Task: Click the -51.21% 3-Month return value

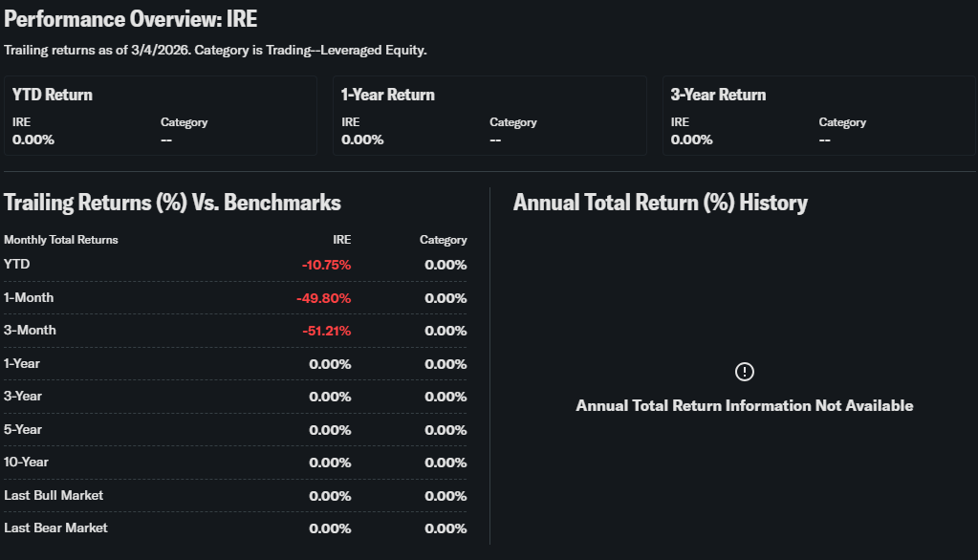Action: click(x=325, y=331)
